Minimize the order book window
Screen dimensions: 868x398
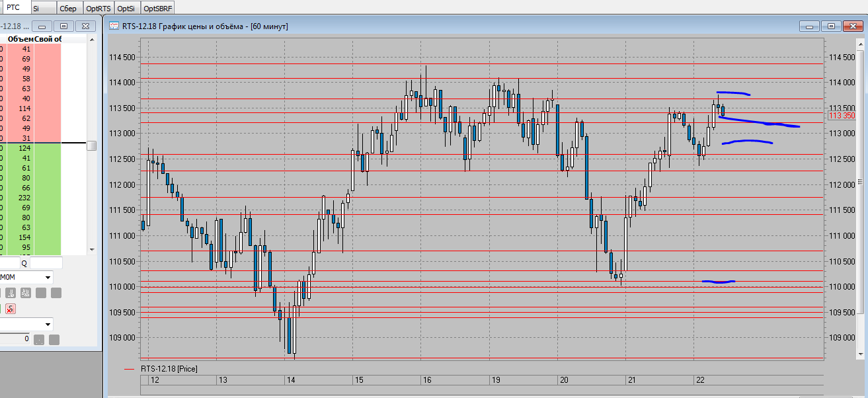click(42, 26)
